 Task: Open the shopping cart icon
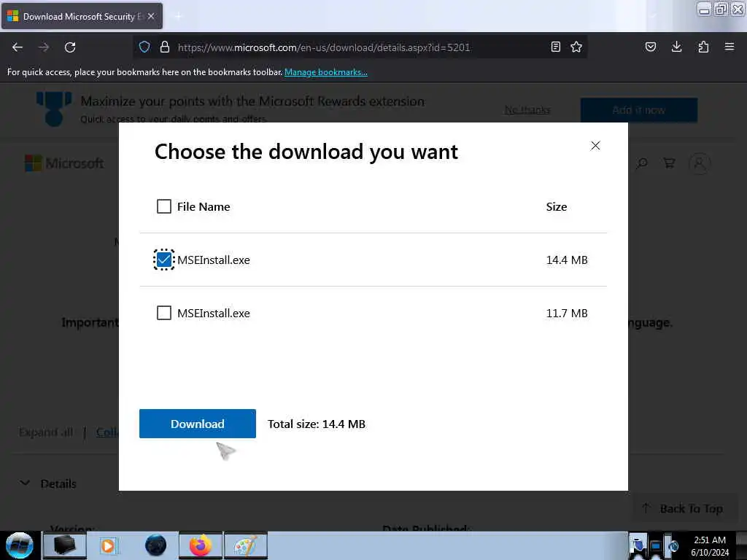[x=670, y=163]
